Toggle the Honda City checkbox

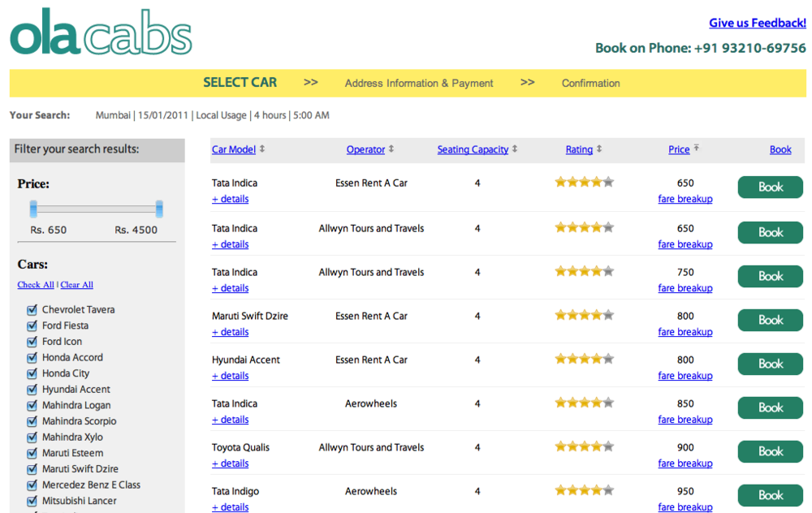(x=32, y=373)
